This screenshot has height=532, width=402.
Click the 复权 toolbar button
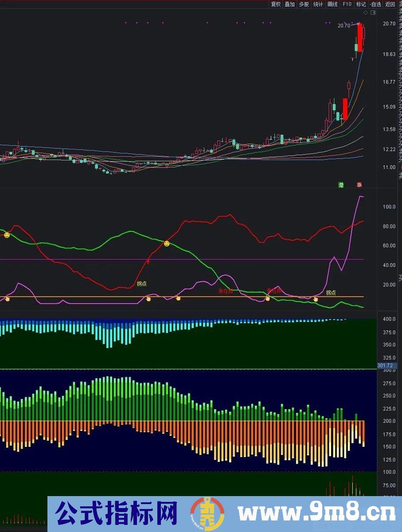tap(276, 4)
